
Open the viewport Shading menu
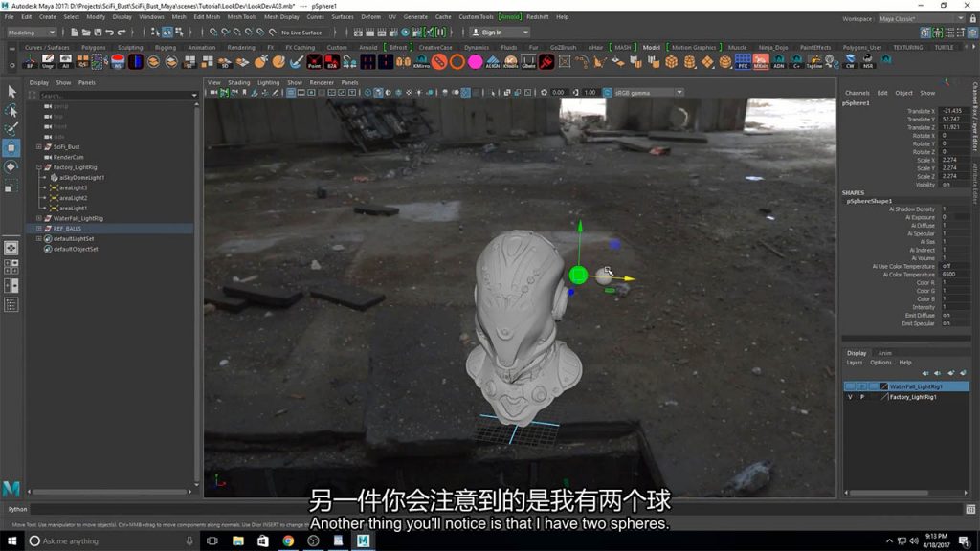pos(238,82)
